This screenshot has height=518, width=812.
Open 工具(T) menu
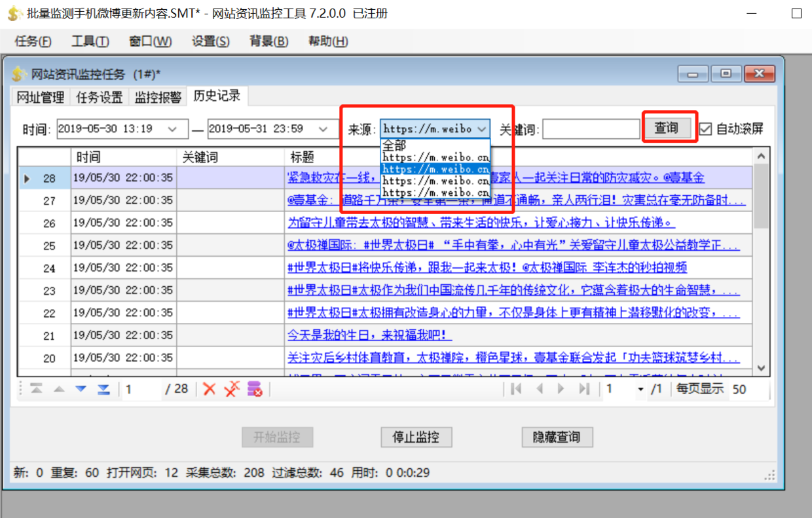click(90, 41)
